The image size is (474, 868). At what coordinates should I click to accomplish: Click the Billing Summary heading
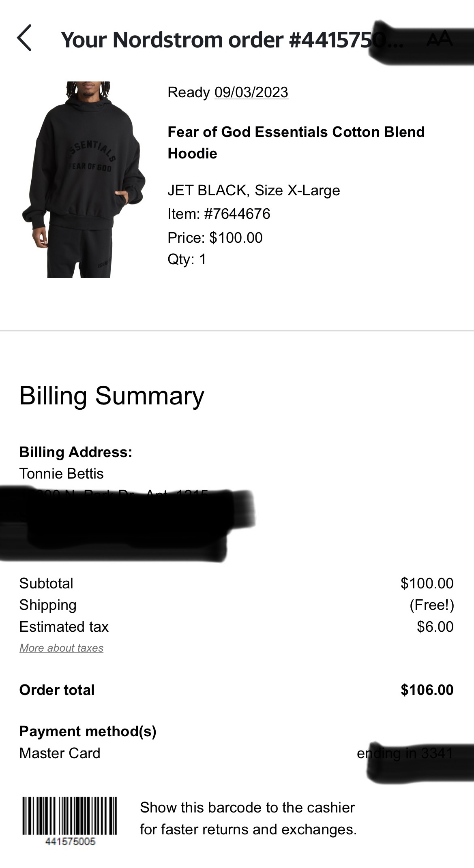[112, 396]
